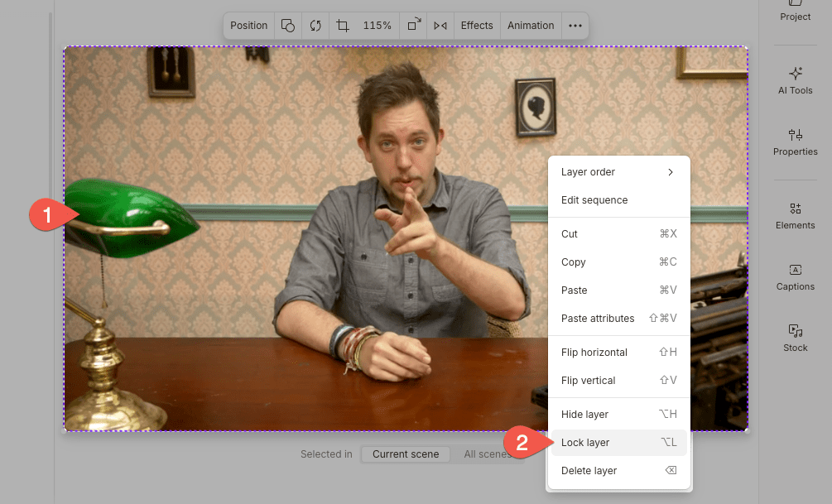Select the Current scene option

click(x=406, y=454)
